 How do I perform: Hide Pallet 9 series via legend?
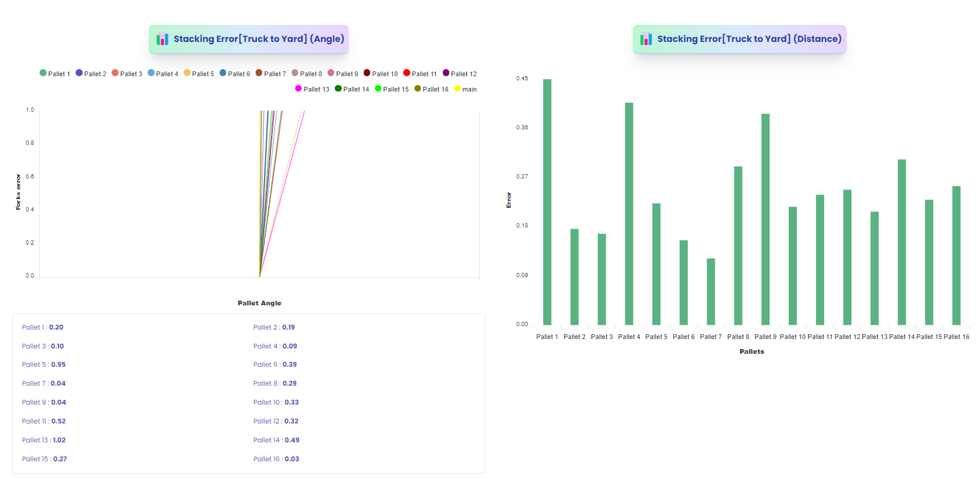343,74
